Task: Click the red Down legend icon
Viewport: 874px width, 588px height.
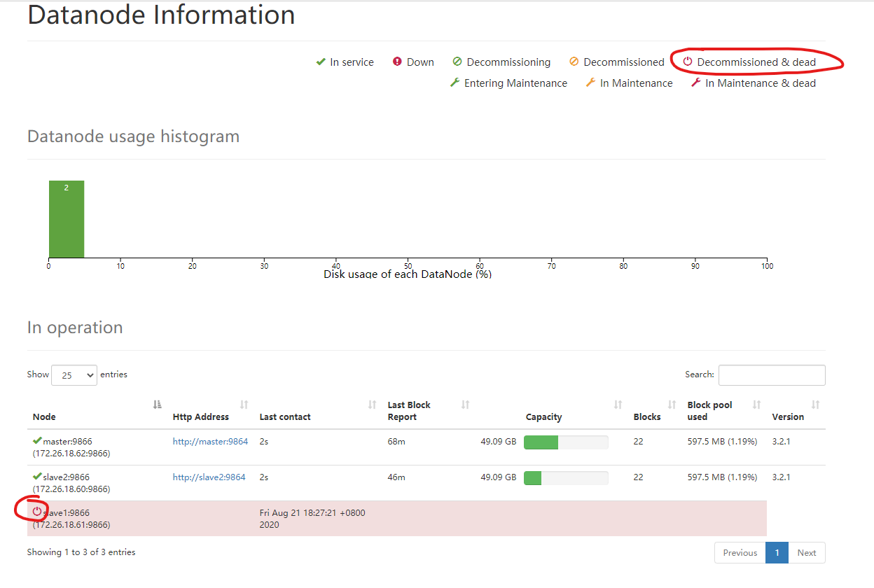Action: point(397,62)
